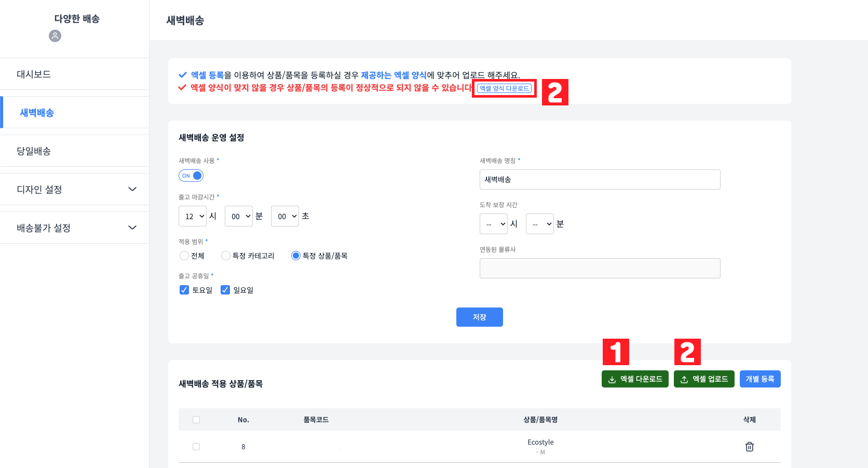The image size is (868, 468).
Task: Expand the 디자인 설정 menu
Action: [74, 189]
